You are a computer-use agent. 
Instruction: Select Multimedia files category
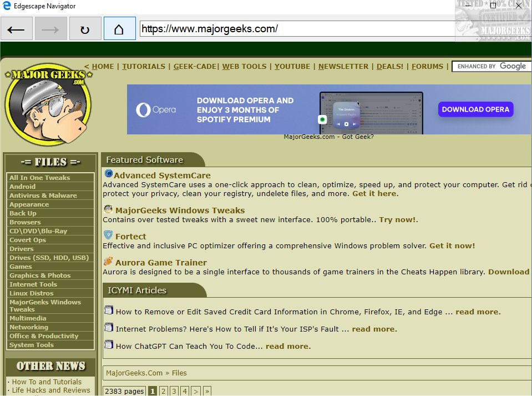(50, 318)
